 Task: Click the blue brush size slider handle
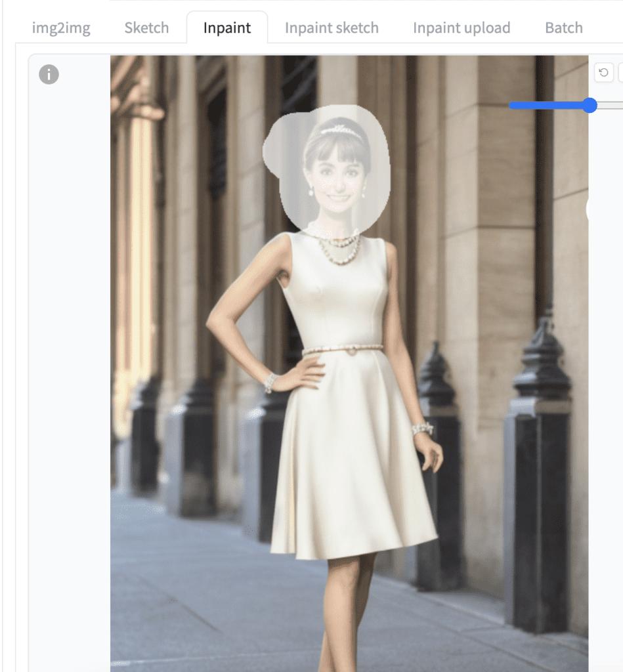point(590,105)
